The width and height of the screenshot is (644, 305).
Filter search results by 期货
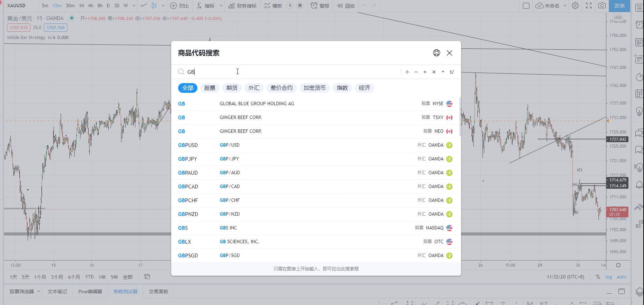[232, 88]
